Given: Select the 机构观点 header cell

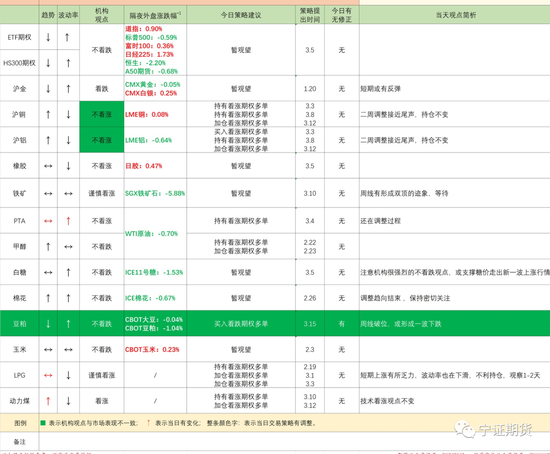Looking at the screenshot, I should pos(102,15).
